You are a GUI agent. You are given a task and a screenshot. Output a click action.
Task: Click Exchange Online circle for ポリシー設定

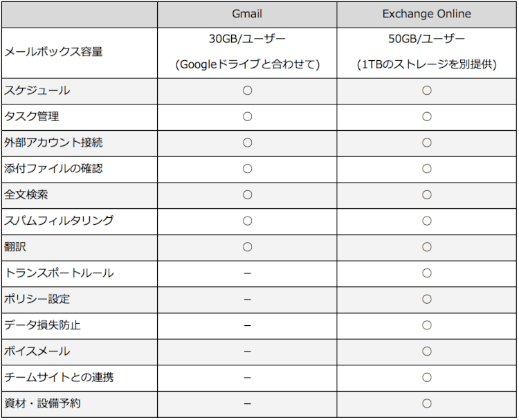[427, 299]
